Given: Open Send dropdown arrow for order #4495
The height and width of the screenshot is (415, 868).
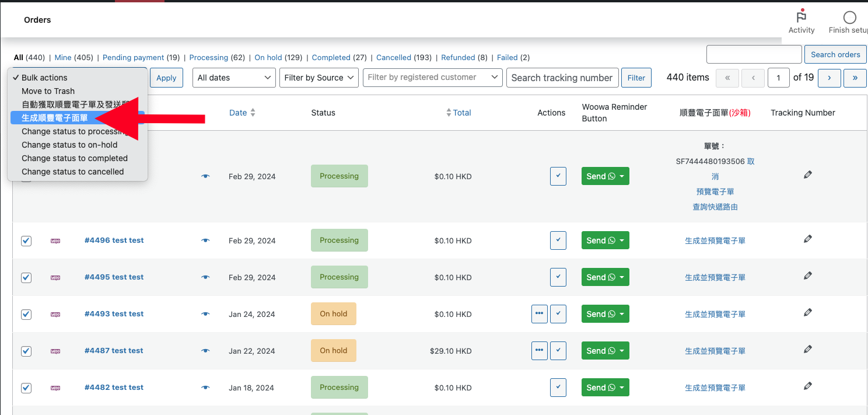Looking at the screenshot, I should pyautogui.click(x=622, y=277).
